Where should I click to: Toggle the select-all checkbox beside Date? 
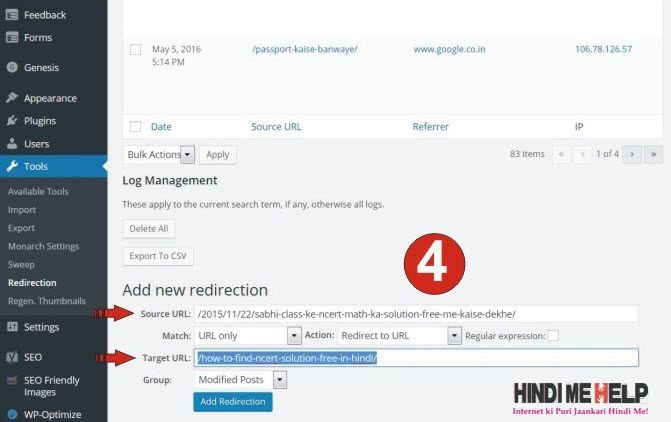(x=135, y=127)
